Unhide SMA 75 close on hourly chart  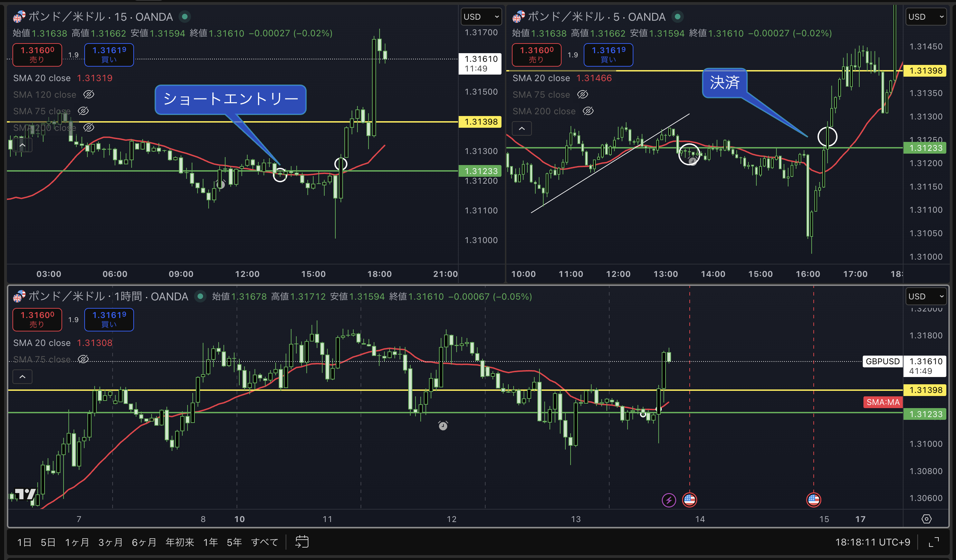tap(83, 359)
